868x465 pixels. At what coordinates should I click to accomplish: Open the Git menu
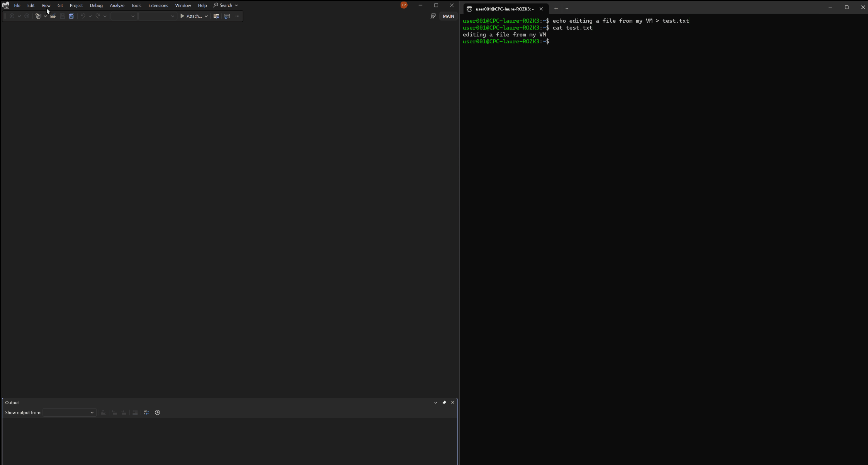60,5
